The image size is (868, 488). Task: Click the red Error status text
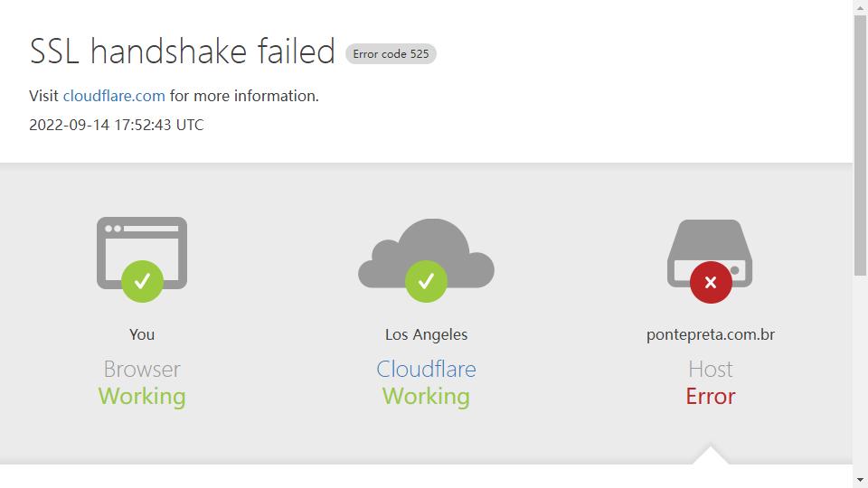(x=711, y=396)
